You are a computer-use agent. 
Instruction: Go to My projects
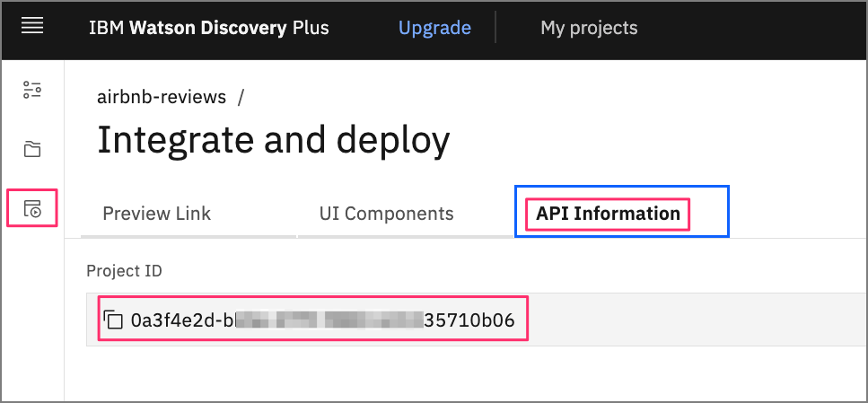pos(589,27)
